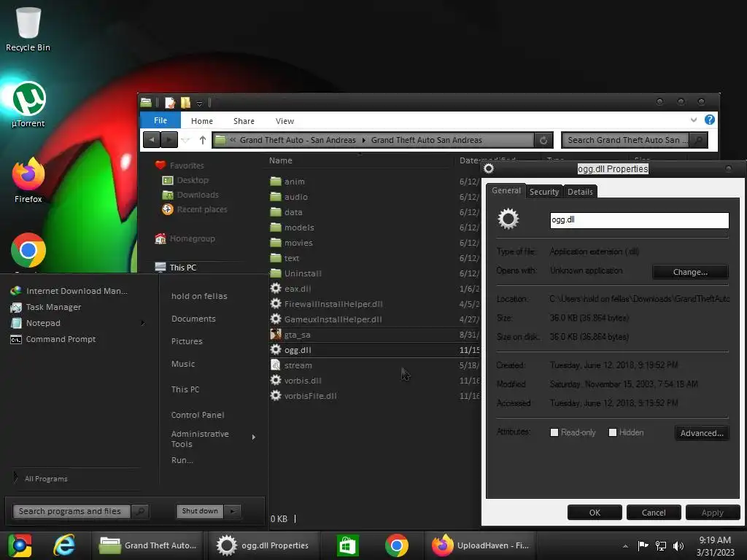Tick the Hidden attribute checkbox

613,432
